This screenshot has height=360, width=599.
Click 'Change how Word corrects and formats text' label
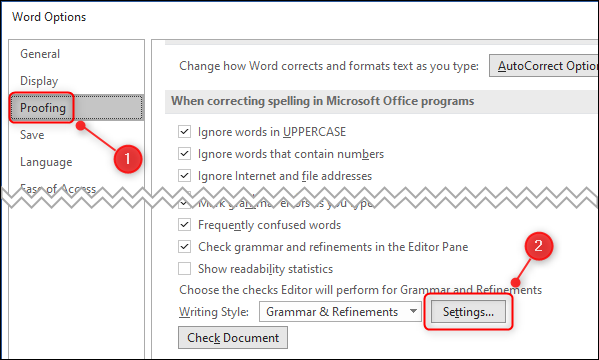[329, 66]
